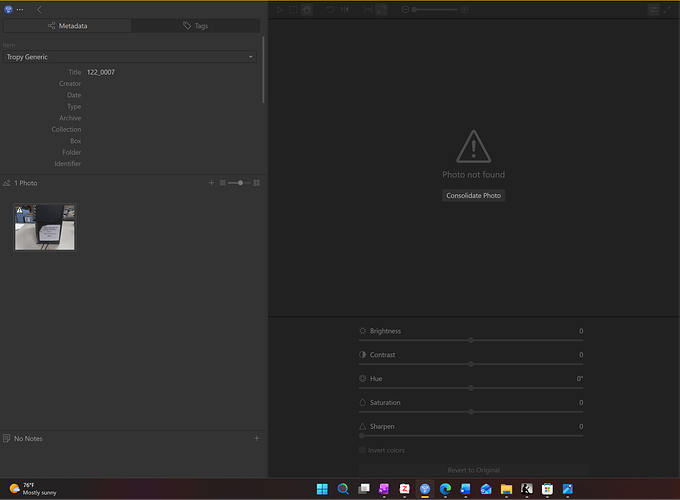Click the Identifier metadata field
The width and height of the screenshot is (680, 500).
(x=171, y=164)
